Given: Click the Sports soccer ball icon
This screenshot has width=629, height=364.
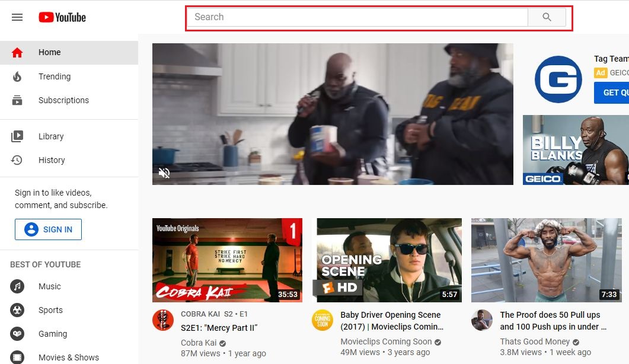Looking at the screenshot, I should pyautogui.click(x=17, y=310).
